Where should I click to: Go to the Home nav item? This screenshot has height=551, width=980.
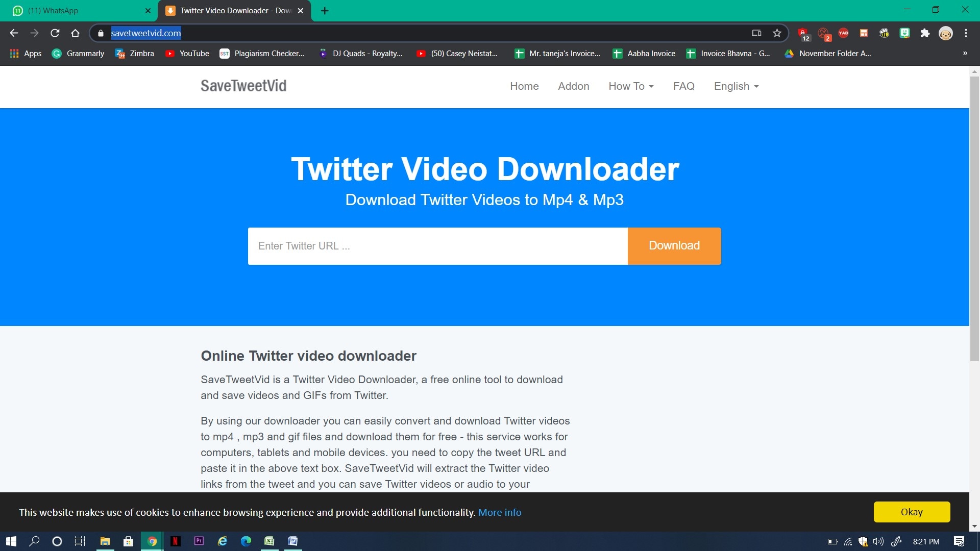click(x=524, y=86)
